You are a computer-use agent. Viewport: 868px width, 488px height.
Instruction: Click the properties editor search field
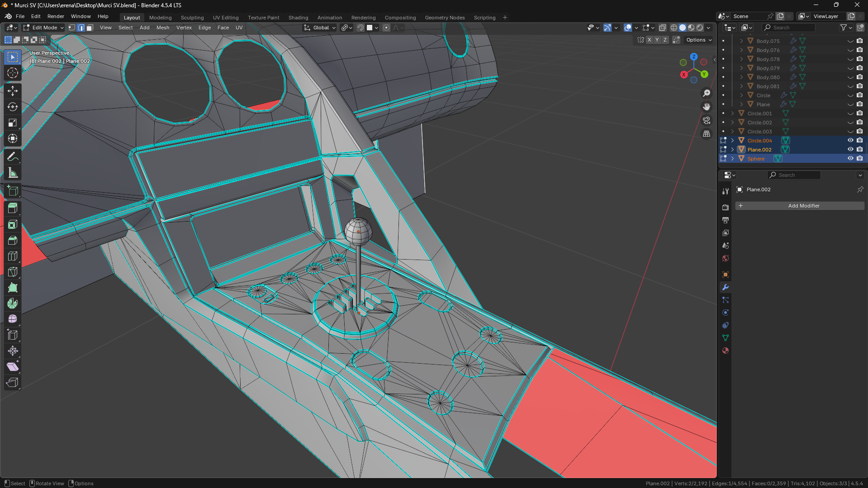click(x=794, y=175)
